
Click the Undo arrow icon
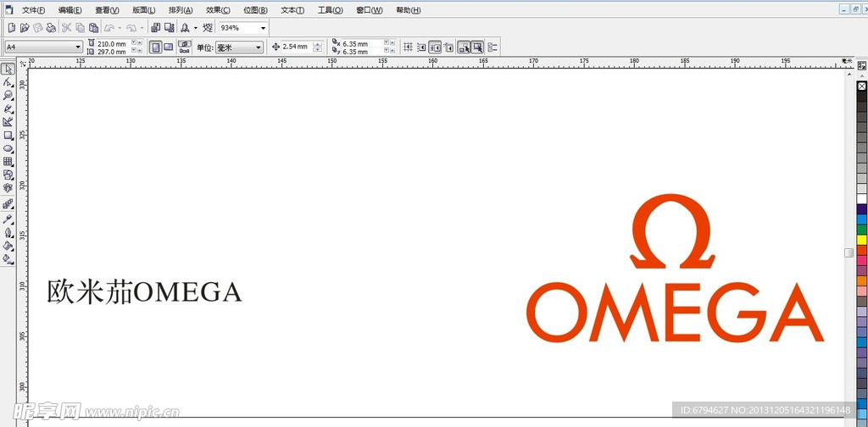(109, 28)
